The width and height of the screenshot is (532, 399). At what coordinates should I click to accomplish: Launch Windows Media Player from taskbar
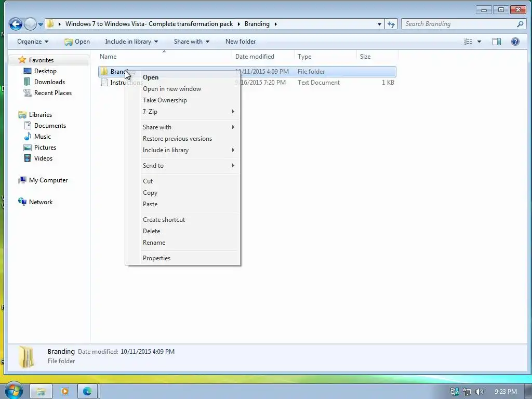pyautogui.click(x=64, y=392)
